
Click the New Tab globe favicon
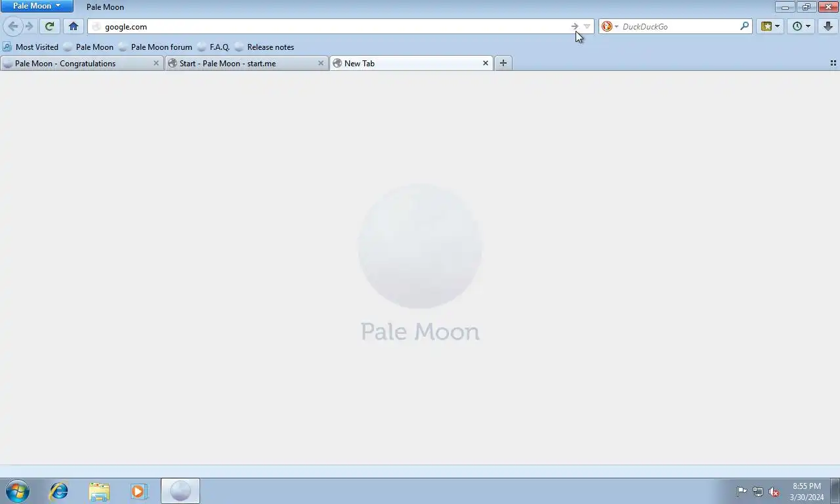click(337, 63)
